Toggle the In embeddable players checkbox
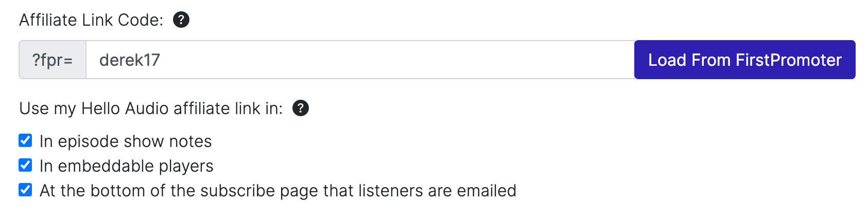Viewport: 868px width, 220px height. (25, 165)
